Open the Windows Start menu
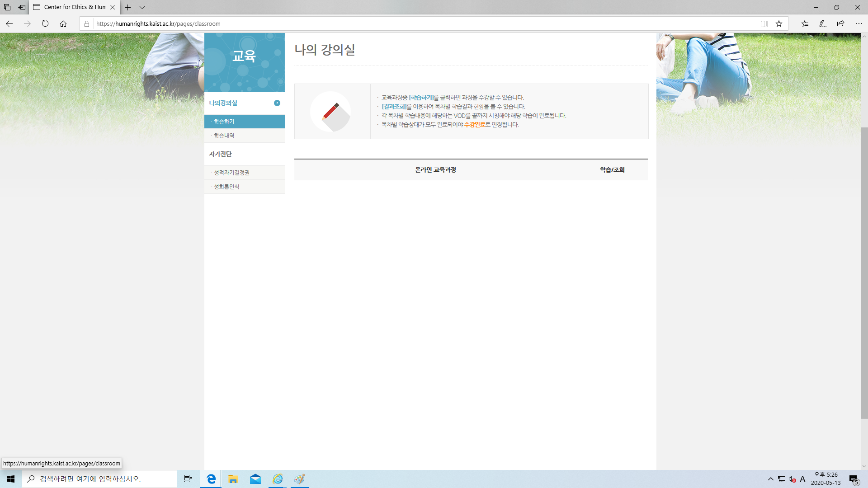The width and height of the screenshot is (868, 488). click(11, 479)
